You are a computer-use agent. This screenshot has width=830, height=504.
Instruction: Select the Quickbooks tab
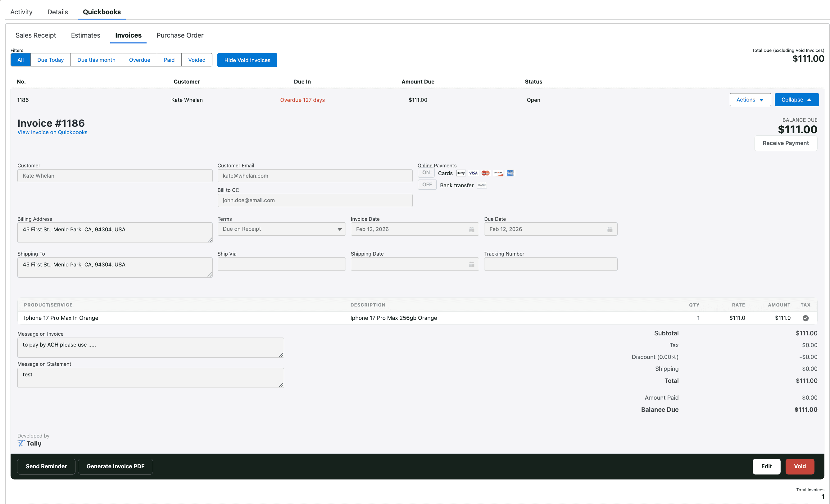point(102,12)
